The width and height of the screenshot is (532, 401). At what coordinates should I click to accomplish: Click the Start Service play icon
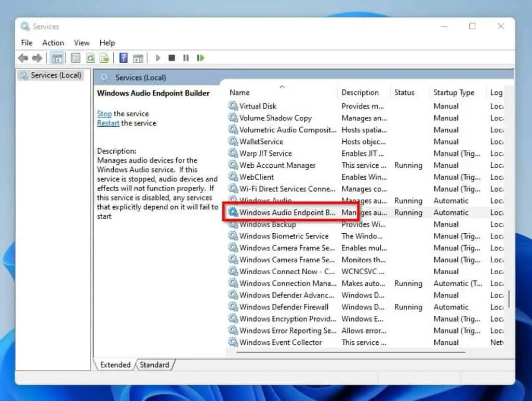158,58
